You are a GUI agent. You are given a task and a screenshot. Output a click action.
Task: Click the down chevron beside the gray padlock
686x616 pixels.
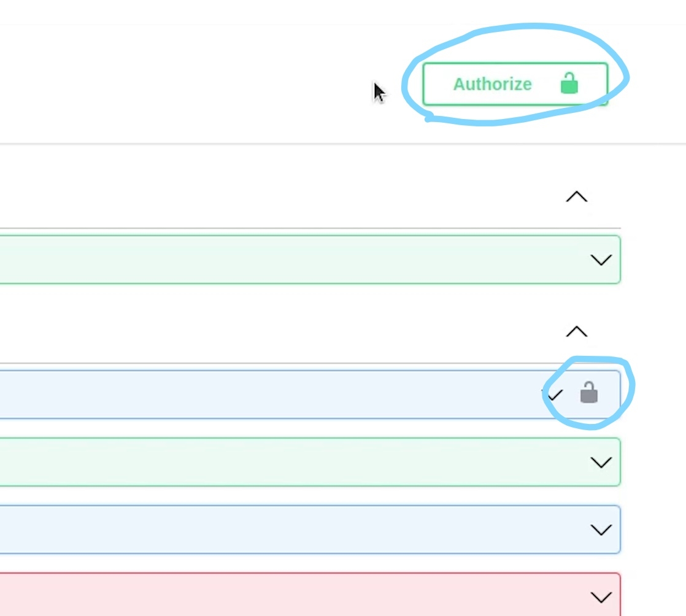(x=554, y=394)
